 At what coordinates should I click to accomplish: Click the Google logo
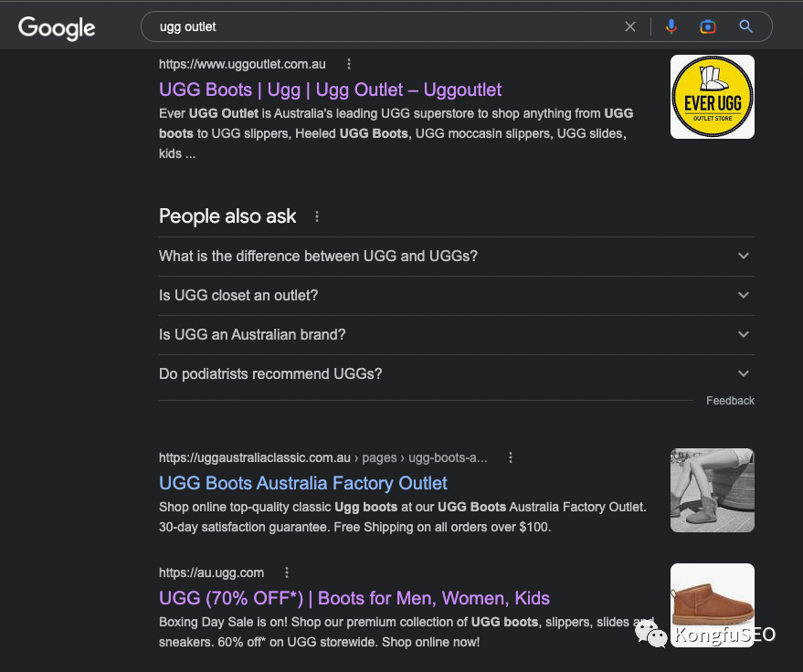coord(57,27)
